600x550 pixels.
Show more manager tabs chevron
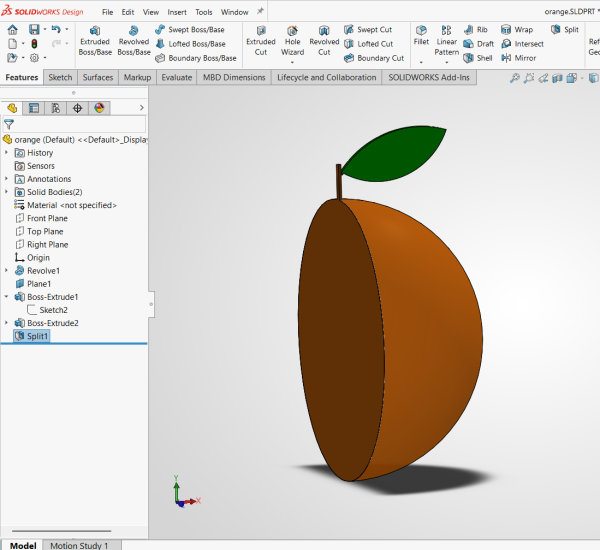[142, 108]
